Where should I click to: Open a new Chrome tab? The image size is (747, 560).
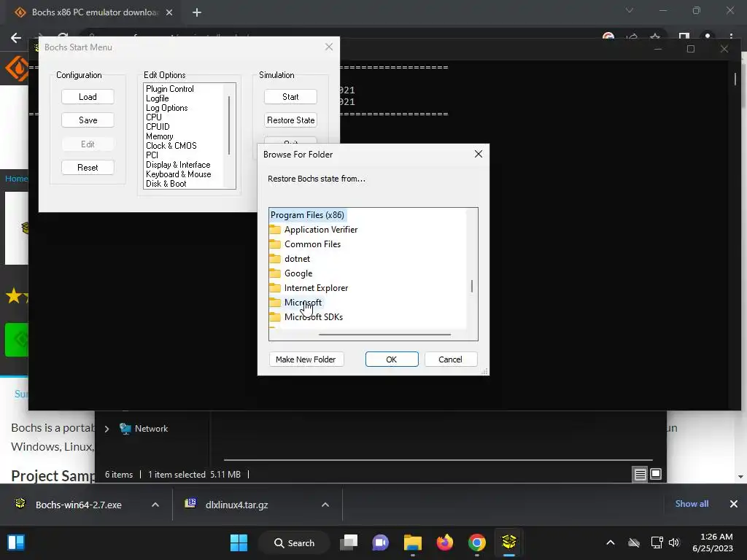(x=197, y=12)
